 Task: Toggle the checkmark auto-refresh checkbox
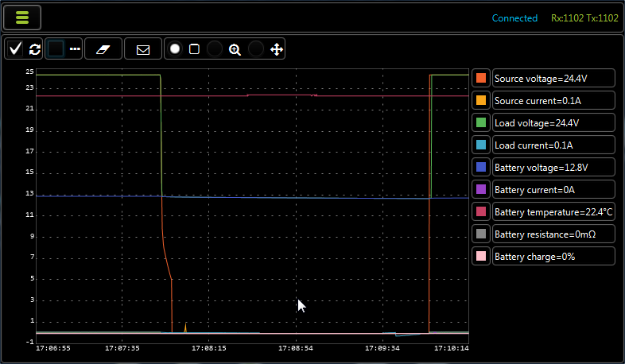pyautogui.click(x=16, y=49)
